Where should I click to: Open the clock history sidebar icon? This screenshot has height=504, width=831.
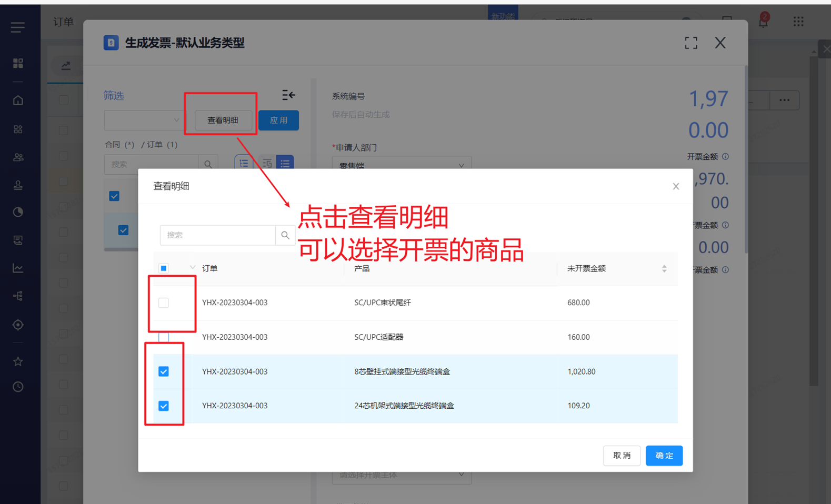coord(18,387)
